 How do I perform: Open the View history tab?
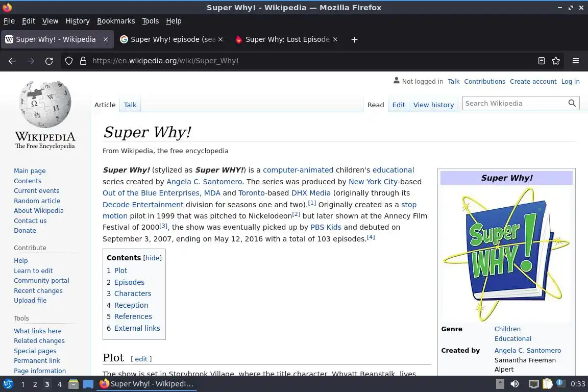433,105
